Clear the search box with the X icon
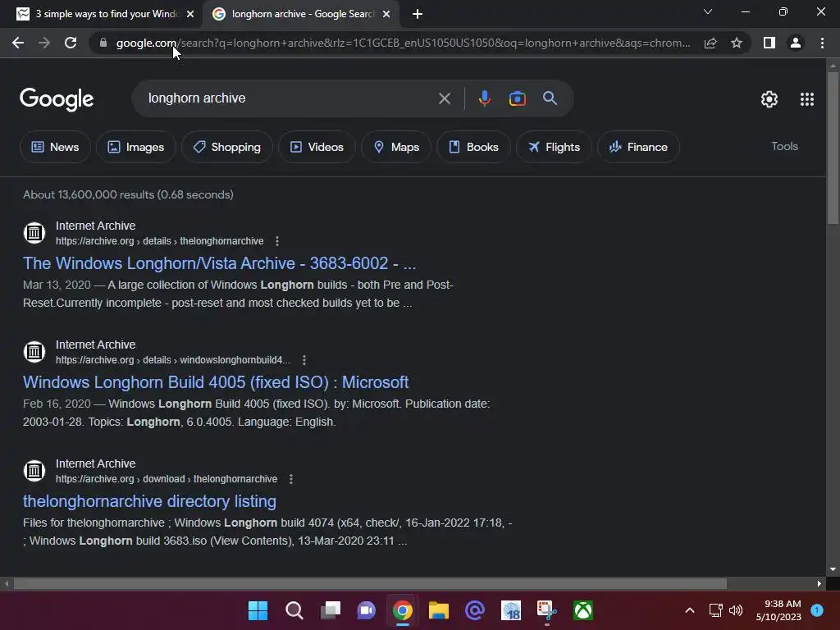This screenshot has height=630, width=840. coord(444,98)
